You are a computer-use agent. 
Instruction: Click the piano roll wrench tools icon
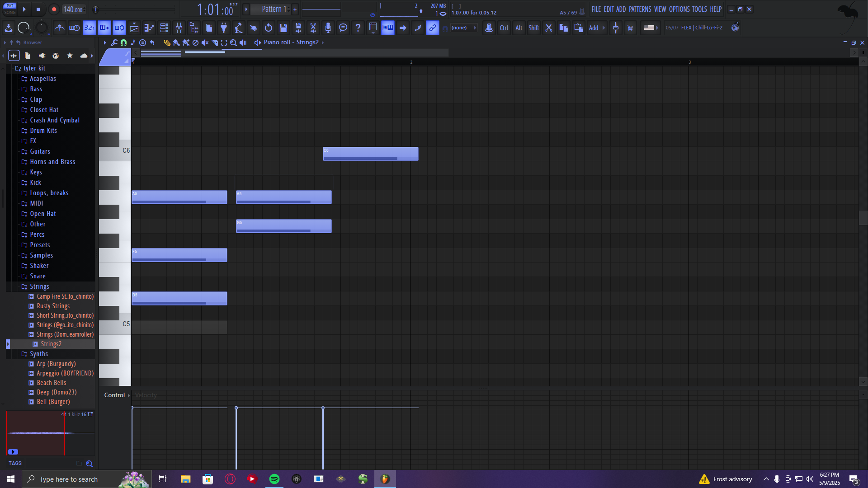(x=114, y=42)
